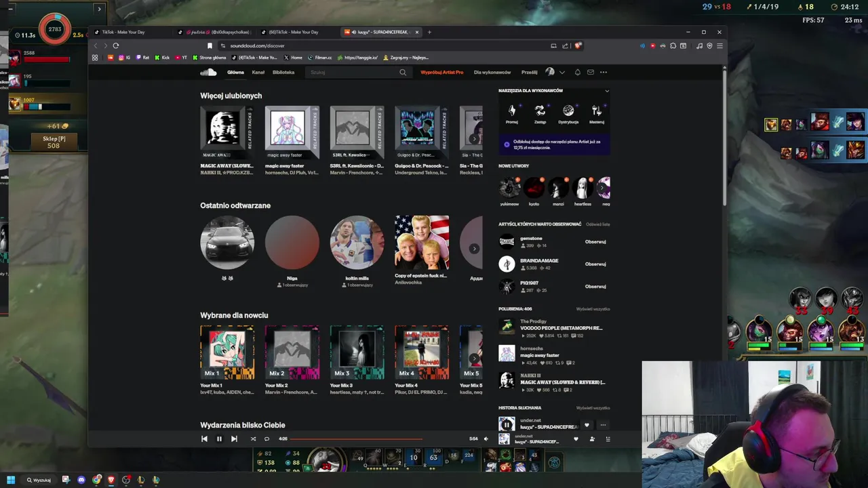
Task: Open the Windows Start button
Action: pos(11,480)
